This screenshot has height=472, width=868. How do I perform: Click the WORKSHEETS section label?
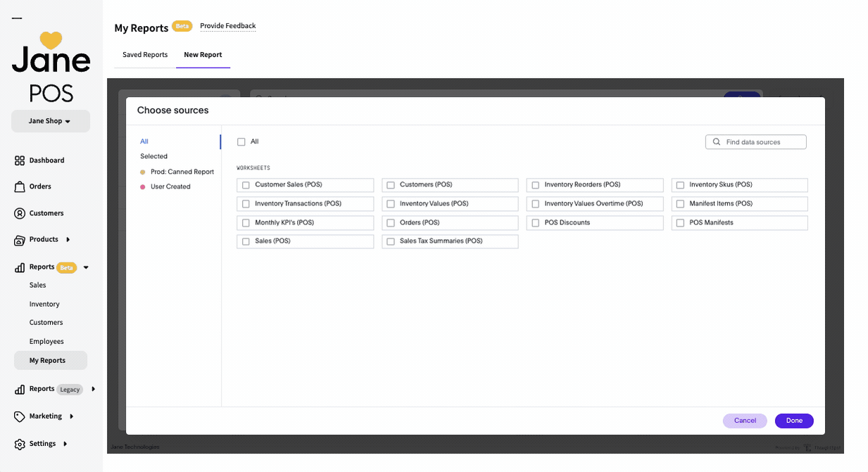253,168
